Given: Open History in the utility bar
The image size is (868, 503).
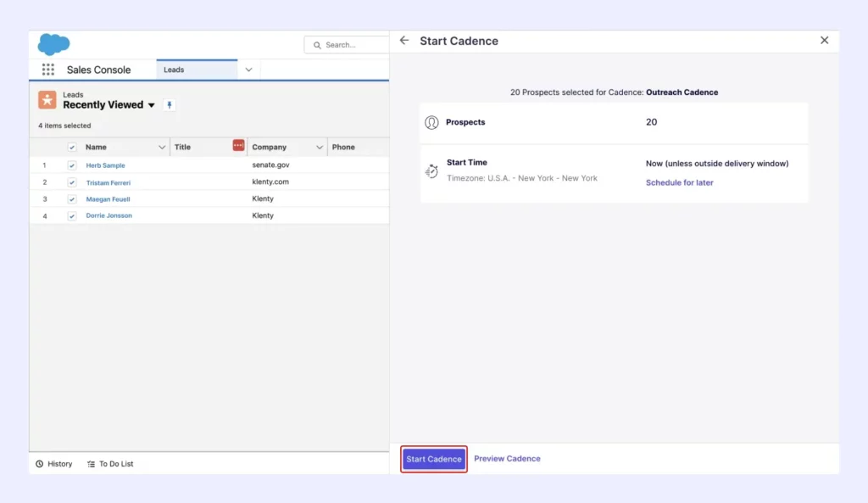Looking at the screenshot, I should point(54,464).
